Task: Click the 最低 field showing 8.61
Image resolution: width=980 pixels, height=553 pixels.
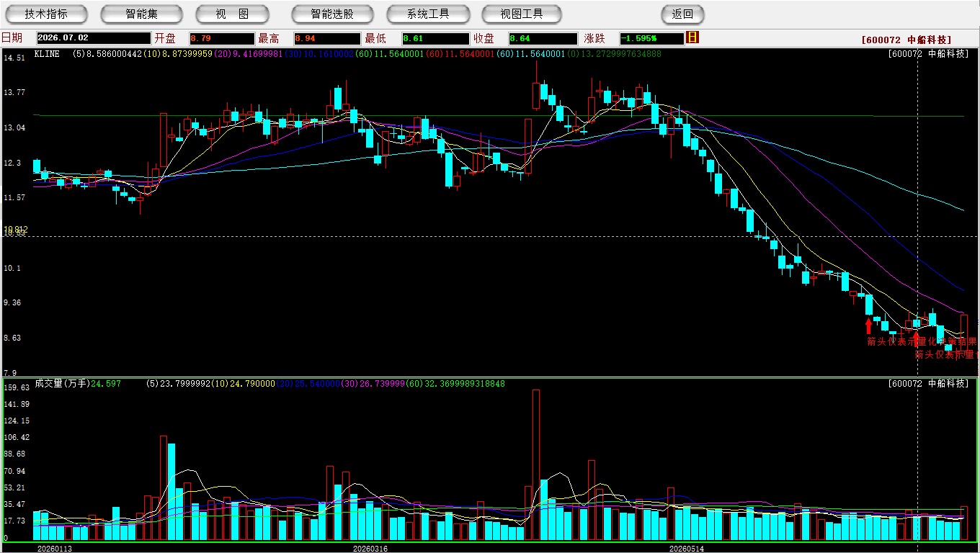Action: 435,38
